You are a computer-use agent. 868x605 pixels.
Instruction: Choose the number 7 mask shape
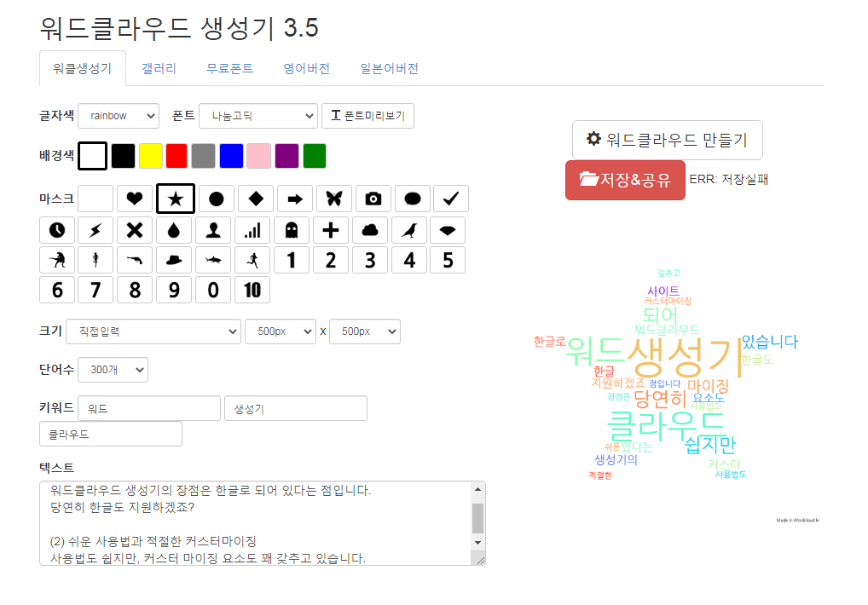click(95, 290)
